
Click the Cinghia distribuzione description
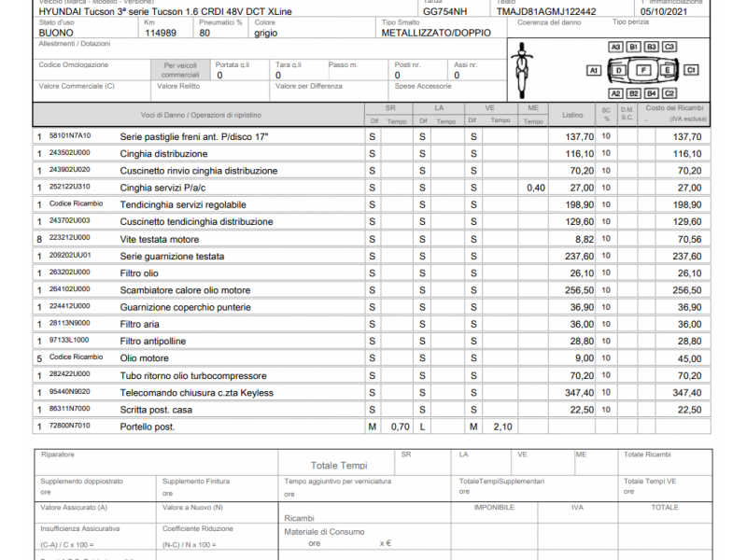163,154
